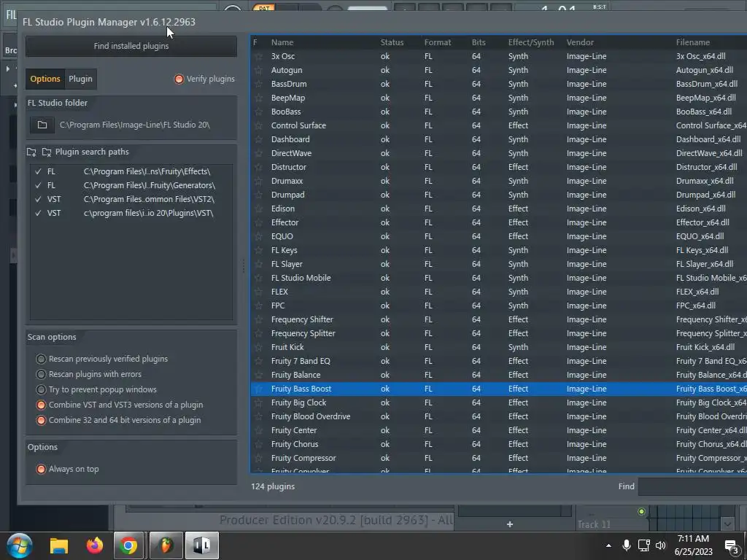Select the Fruity Compressor row
This screenshot has height=560, width=747.
coord(498,458)
